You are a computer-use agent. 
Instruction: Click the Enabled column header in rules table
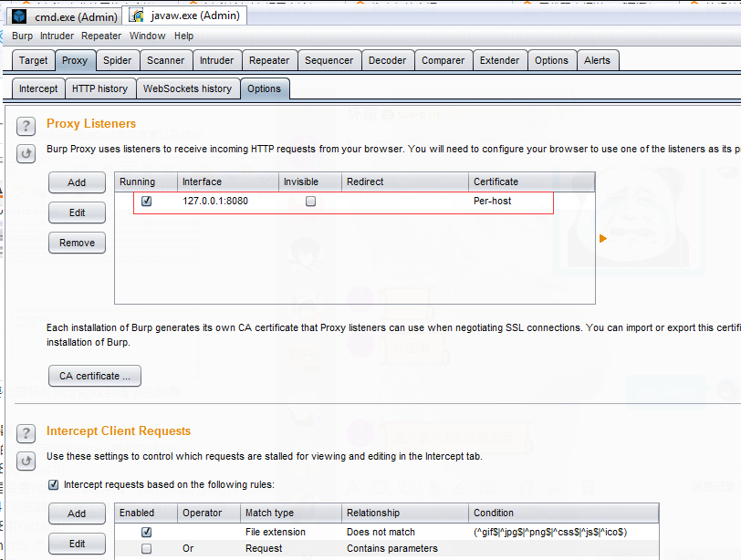[146, 513]
